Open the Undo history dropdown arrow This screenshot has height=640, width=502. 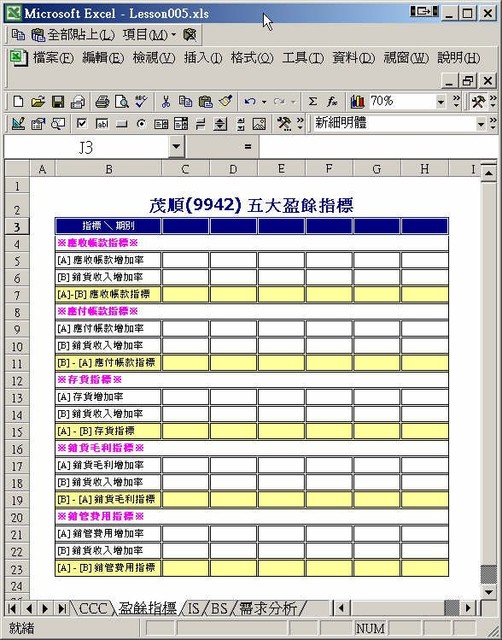264,101
